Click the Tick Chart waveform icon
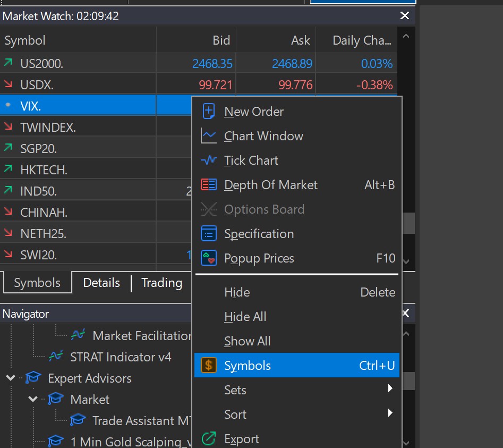Viewport: 503px width, 448px height. [x=209, y=160]
